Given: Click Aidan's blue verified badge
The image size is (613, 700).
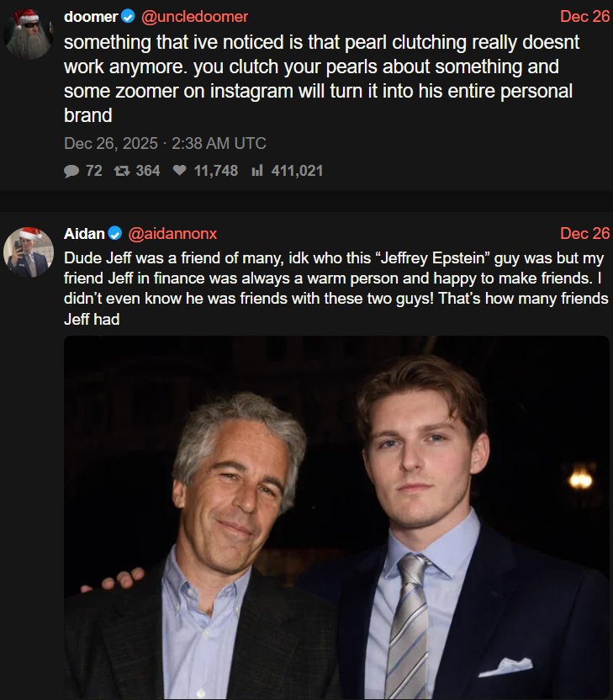Looking at the screenshot, I should [x=114, y=233].
